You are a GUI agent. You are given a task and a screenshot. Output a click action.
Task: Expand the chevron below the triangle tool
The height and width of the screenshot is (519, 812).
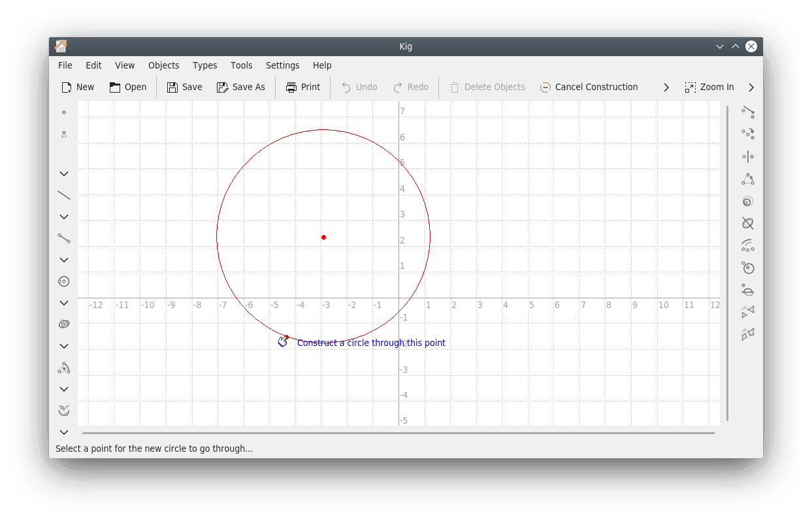click(x=64, y=389)
